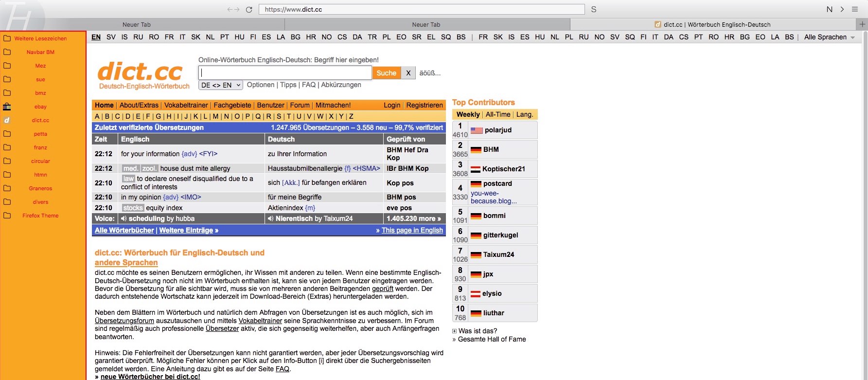
Task: Click the sue bookmark folder icon
Action: coord(7,79)
